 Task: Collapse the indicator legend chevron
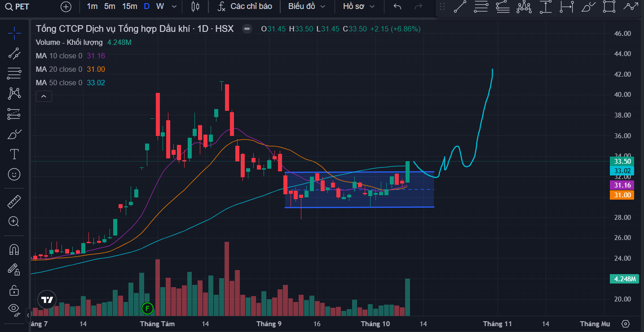44,96
